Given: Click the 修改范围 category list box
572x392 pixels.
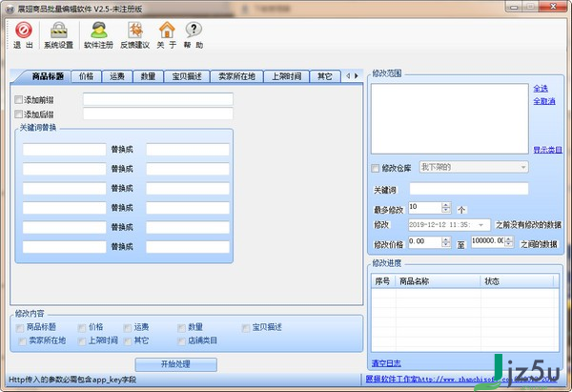Looking at the screenshot, I should [x=449, y=118].
